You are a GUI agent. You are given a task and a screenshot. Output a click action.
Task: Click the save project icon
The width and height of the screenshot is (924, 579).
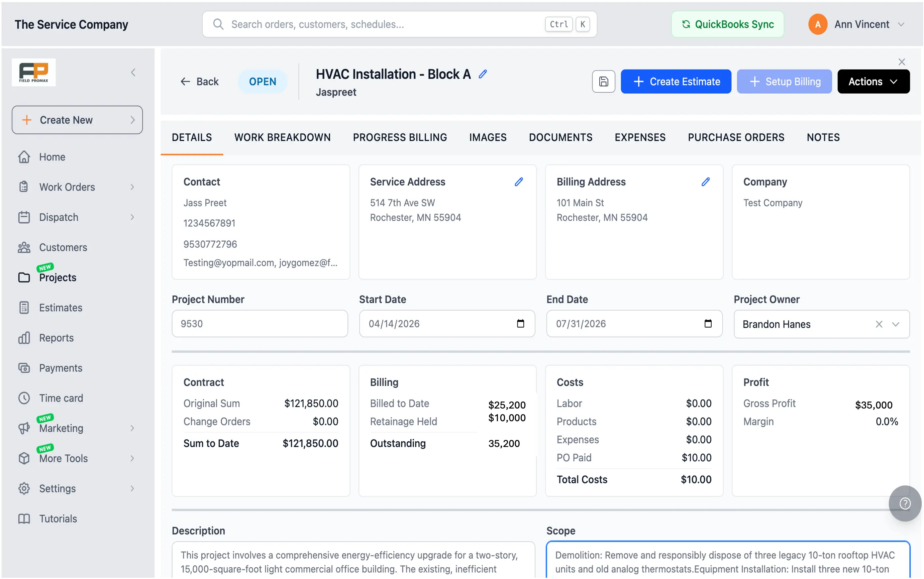(x=603, y=81)
